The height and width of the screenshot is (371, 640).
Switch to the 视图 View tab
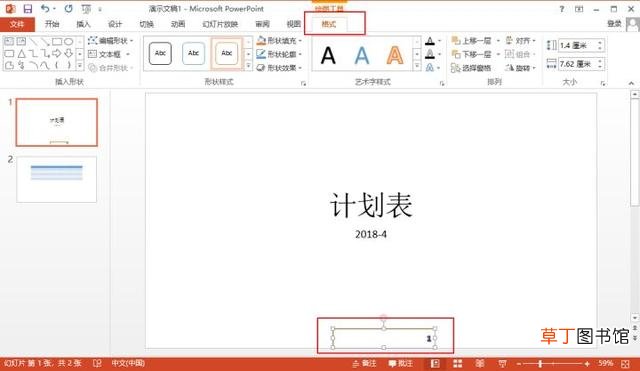point(293,24)
